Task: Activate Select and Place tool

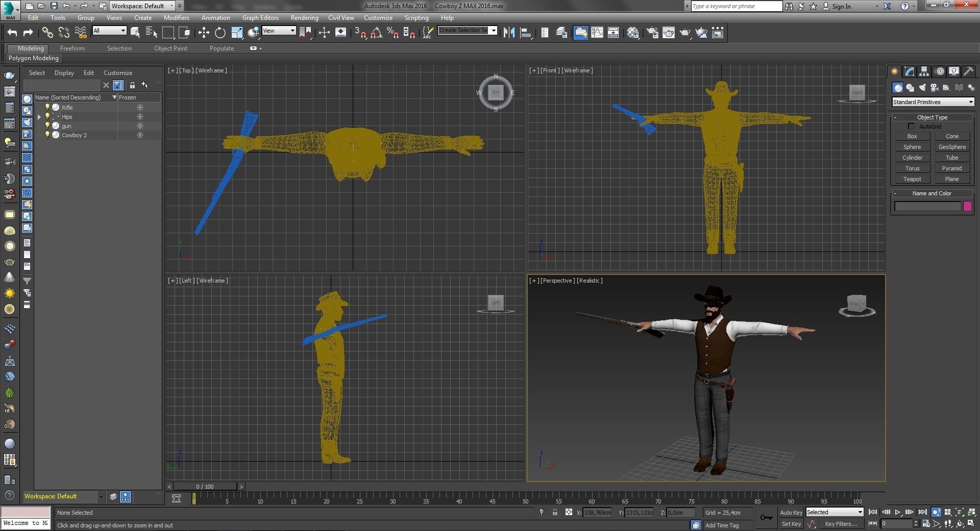Action: pos(253,33)
